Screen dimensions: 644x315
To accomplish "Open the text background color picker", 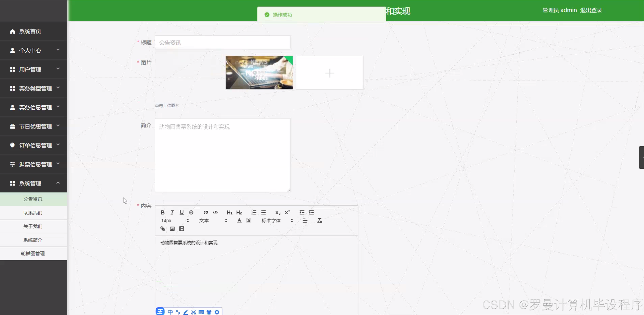I will point(249,221).
